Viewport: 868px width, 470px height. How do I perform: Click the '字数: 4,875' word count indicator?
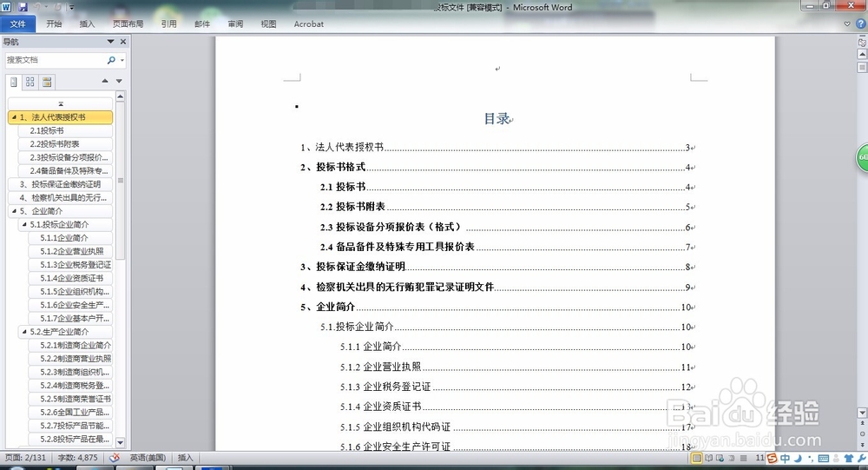[x=77, y=458]
